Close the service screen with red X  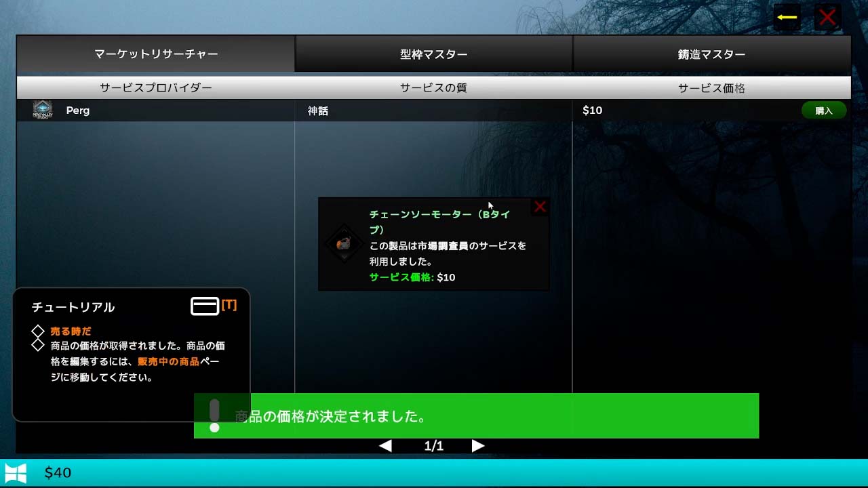(827, 17)
